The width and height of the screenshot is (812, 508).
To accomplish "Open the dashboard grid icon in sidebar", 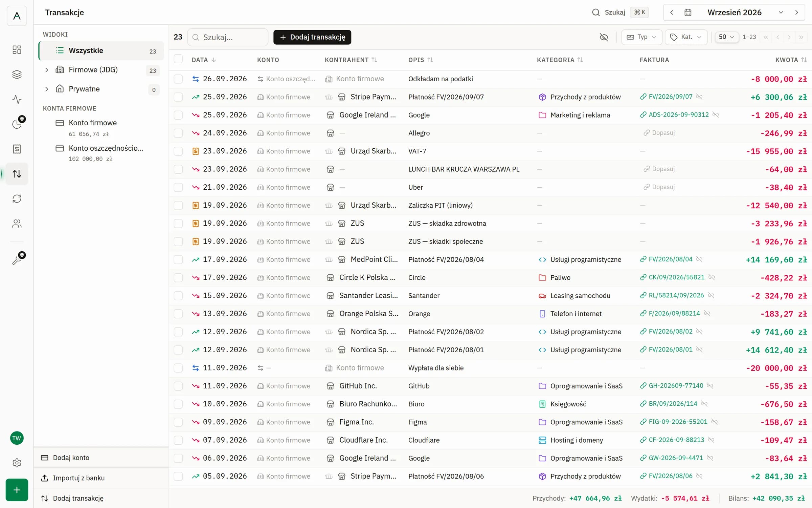I will pos(17,50).
